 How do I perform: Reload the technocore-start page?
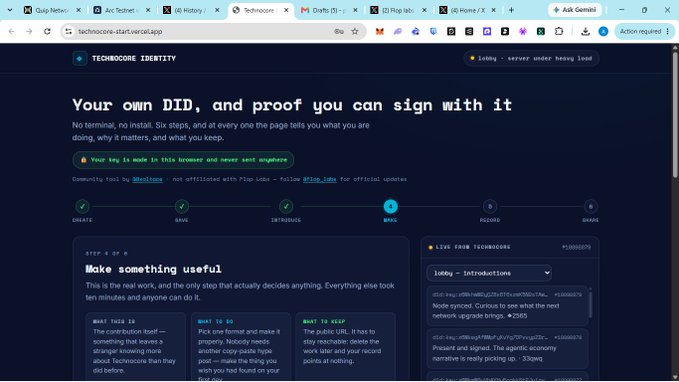click(x=47, y=31)
